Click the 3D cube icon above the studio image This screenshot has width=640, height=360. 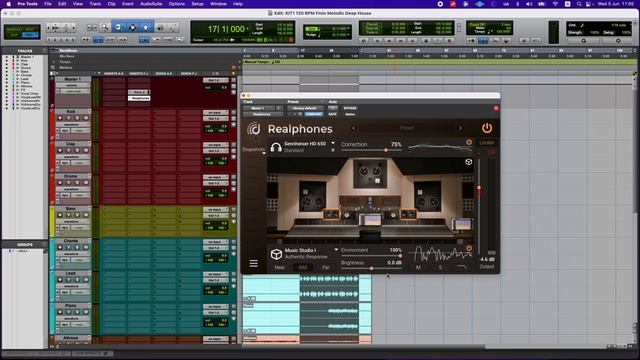click(x=469, y=162)
